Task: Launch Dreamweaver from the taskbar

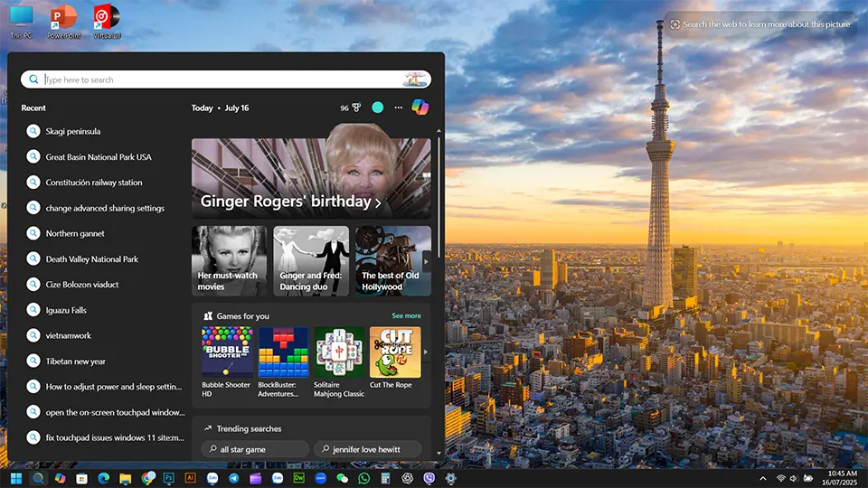Action: click(x=299, y=478)
